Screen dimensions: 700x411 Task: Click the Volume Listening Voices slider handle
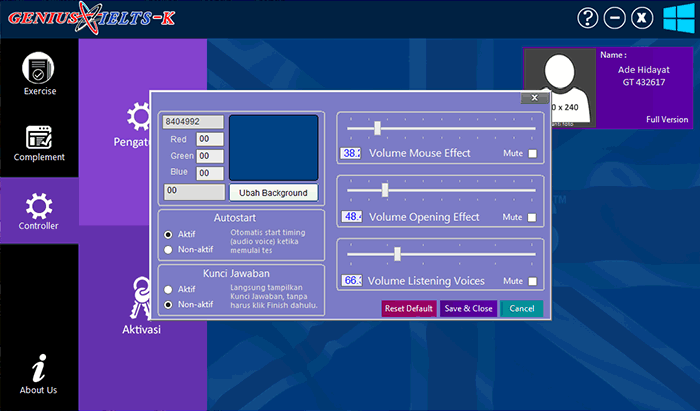click(397, 253)
